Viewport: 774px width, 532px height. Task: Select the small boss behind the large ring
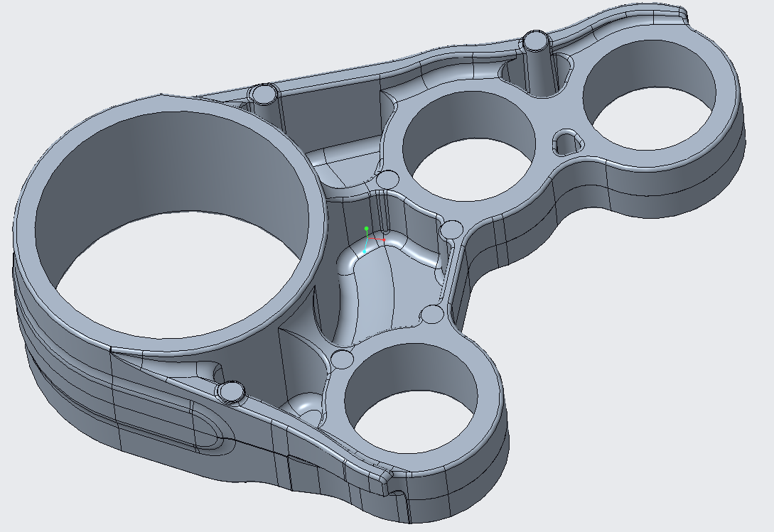(264, 94)
